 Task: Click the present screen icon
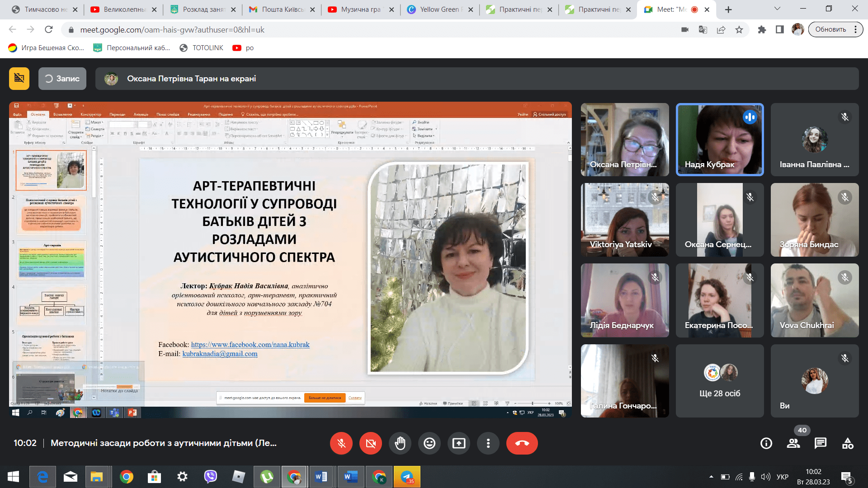[459, 443]
